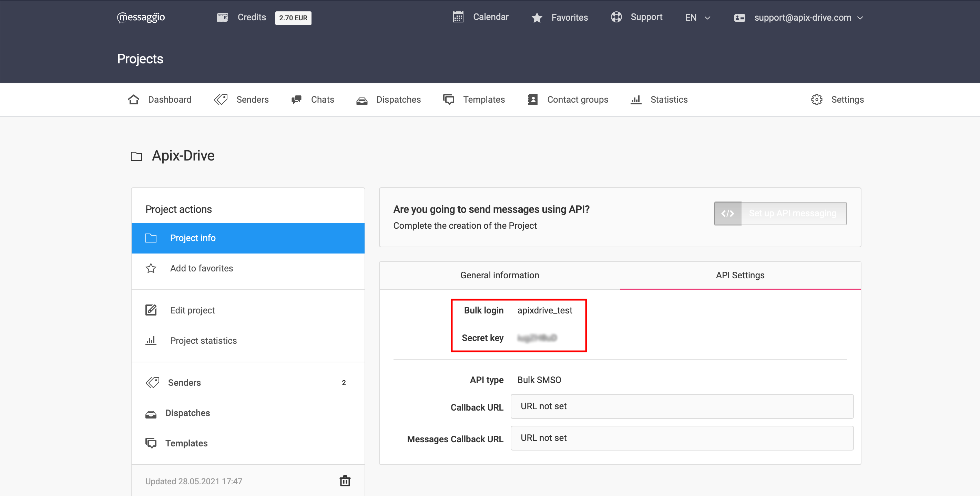
Task: Click the Dashboard home icon
Action: tap(134, 100)
